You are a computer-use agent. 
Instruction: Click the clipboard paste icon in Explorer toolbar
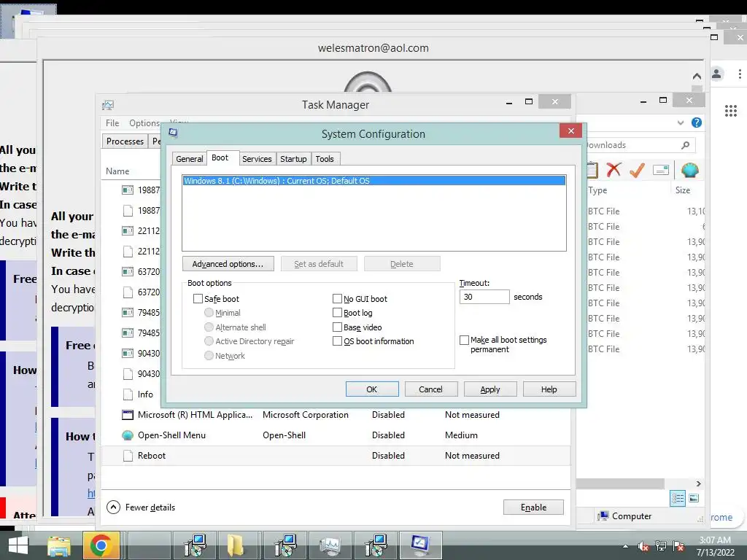(x=592, y=170)
